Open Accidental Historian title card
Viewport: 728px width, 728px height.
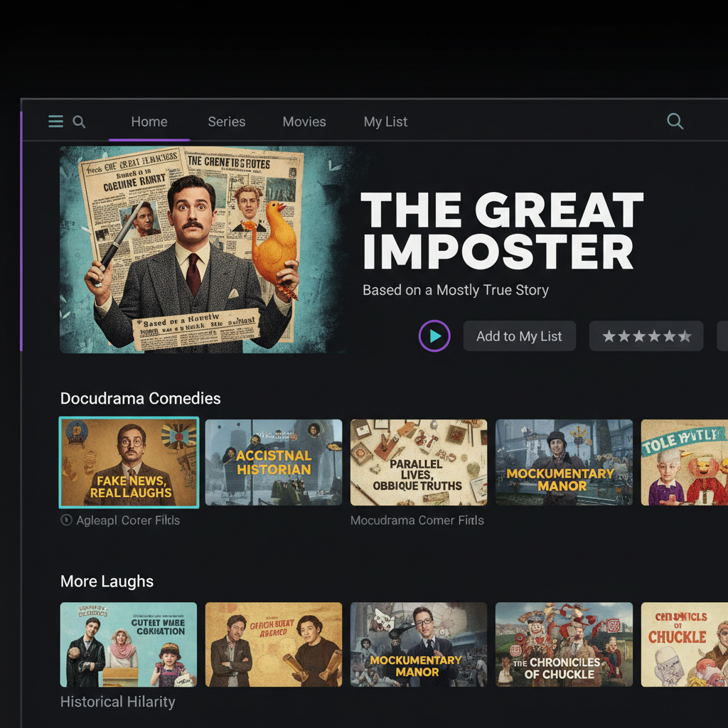pos(274,462)
